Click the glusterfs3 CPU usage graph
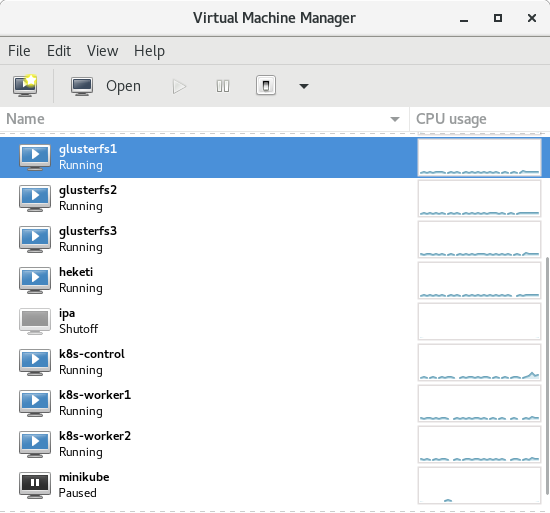550x513 pixels. point(479,239)
